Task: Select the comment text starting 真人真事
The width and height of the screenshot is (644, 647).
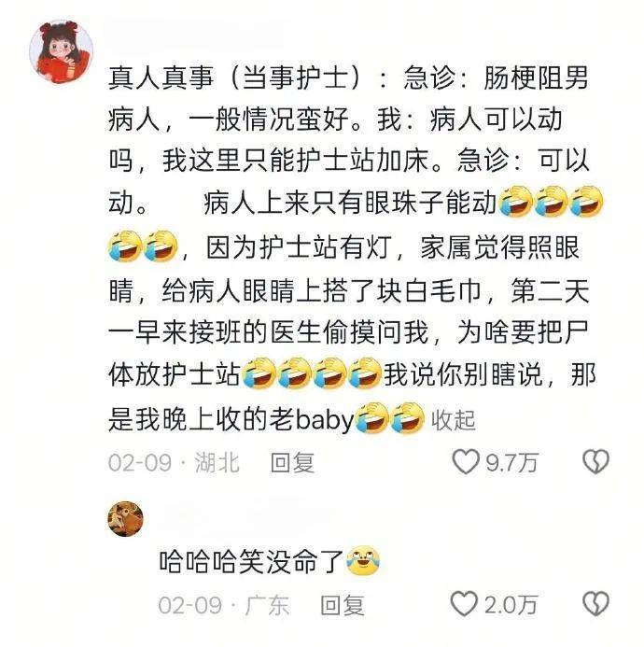Action: tap(351, 249)
